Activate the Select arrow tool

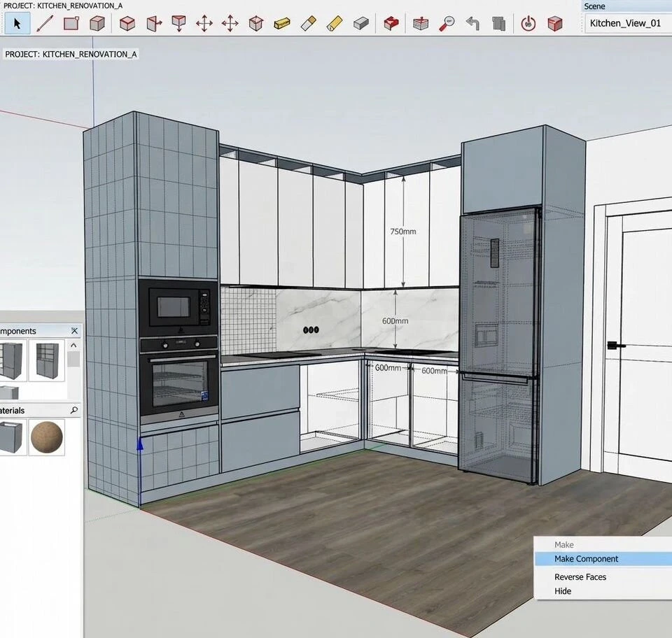click(x=17, y=23)
